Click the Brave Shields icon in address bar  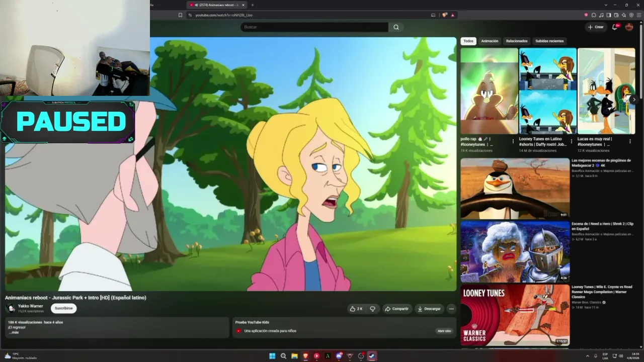point(445,15)
